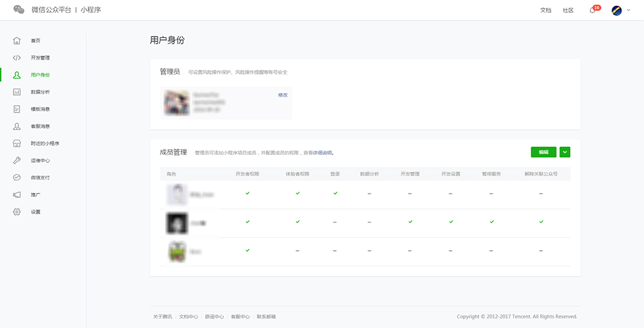Image resolution: width=644 pixels, height=328 pixels.
Task: Expand the green arrow dropdown beside 编辑
Action: coord(565,152)
